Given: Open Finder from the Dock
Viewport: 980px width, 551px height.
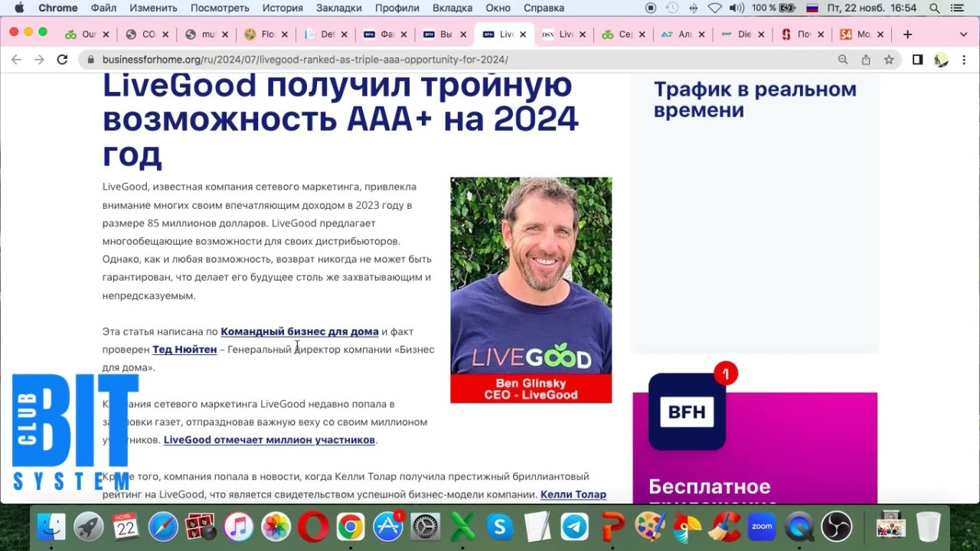Looking at the screenshot, I should 51,527.
